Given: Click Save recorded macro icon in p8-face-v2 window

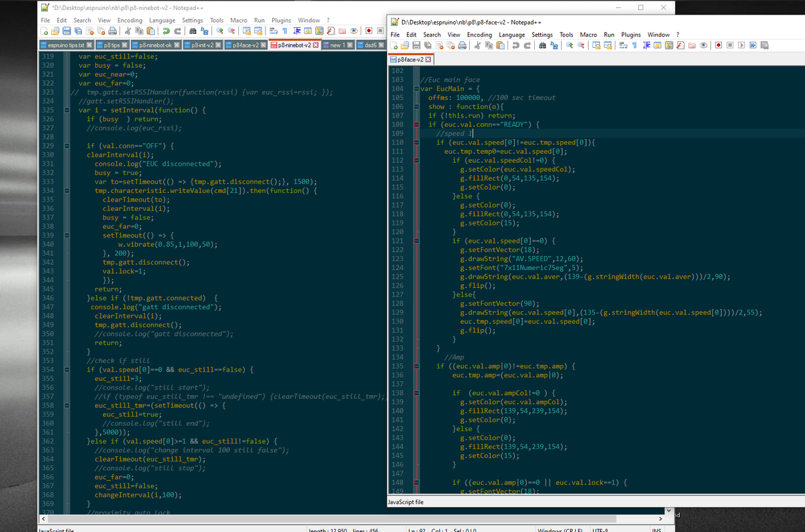Looking at the screenshot, I should pyautogui.click(x=764, y=45).
